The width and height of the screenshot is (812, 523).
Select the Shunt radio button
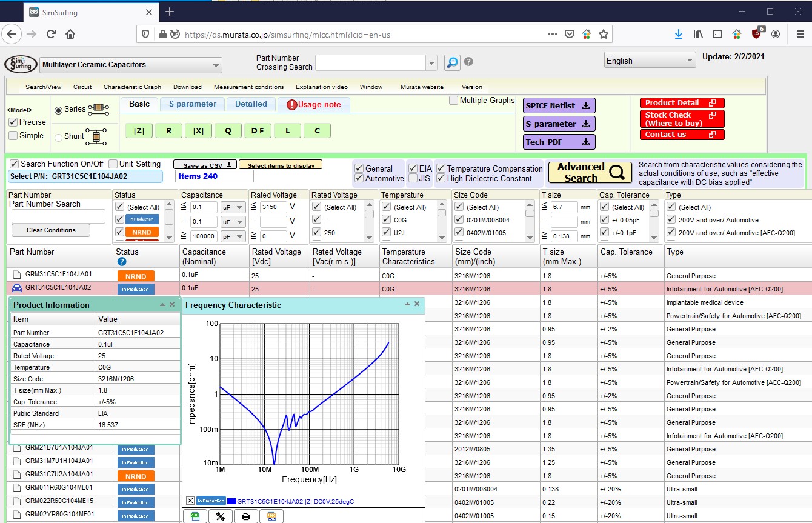(x=59, y=137)
